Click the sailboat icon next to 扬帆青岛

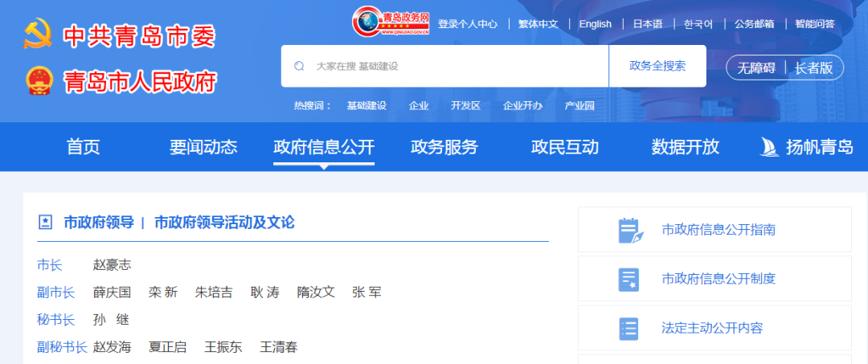[x=769, y=147]
